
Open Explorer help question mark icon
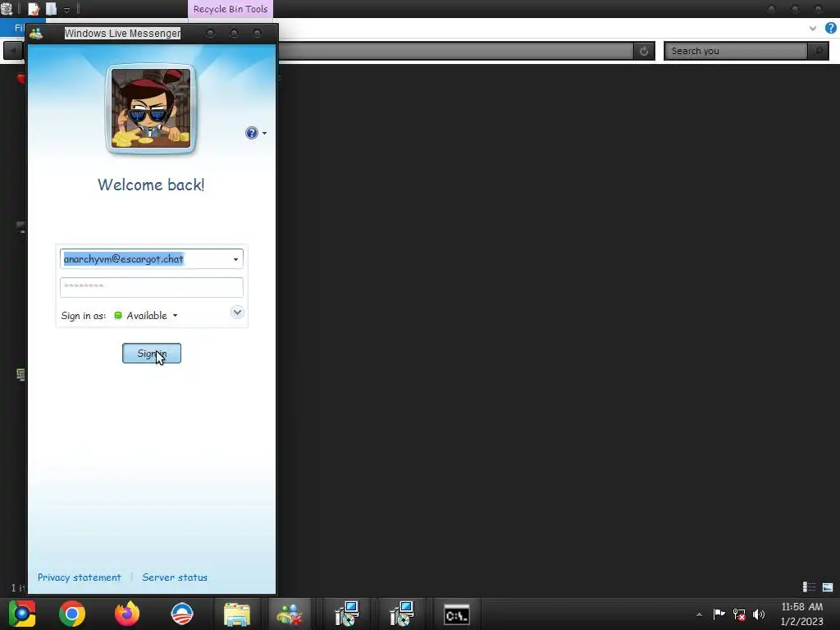point(830,28)
